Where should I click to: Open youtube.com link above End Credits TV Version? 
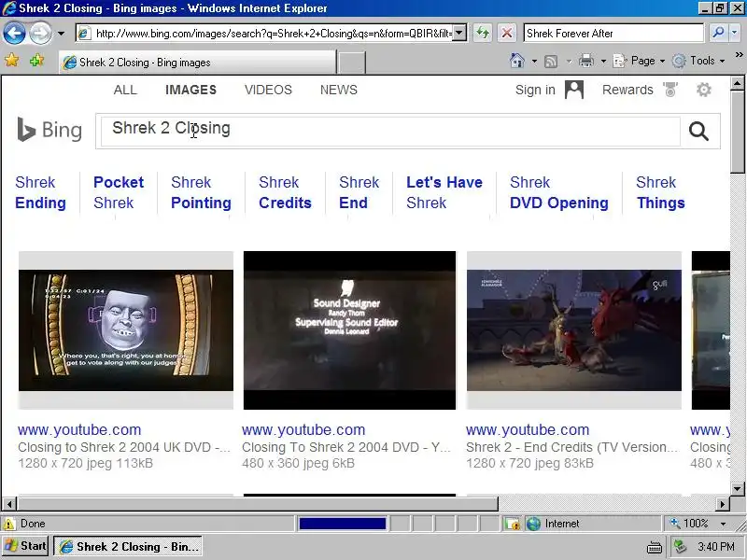[x=528, y=429]
